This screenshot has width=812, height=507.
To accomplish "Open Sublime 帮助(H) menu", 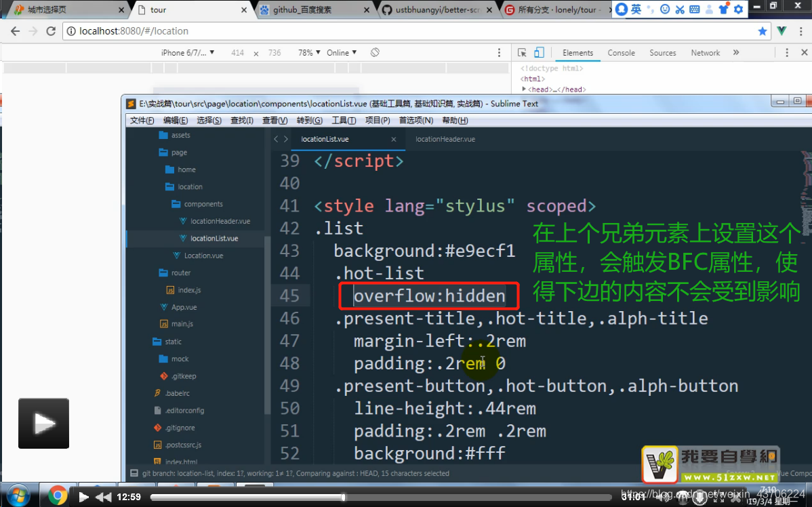I will pyautogui.click(x=455, y=120).
